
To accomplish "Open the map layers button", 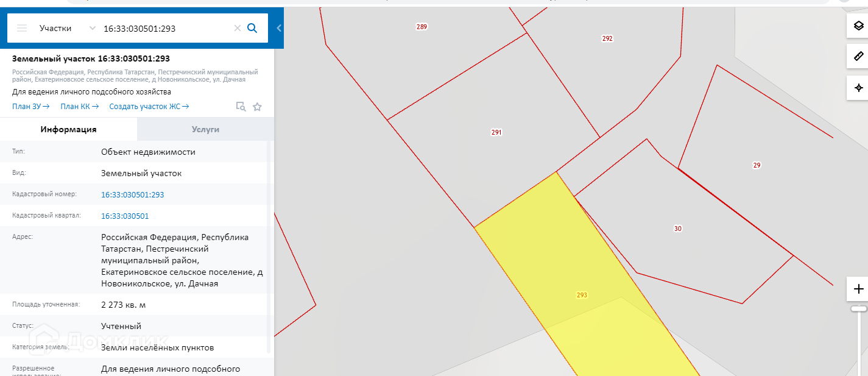I will pyautogui.click(x=858, y=26).
